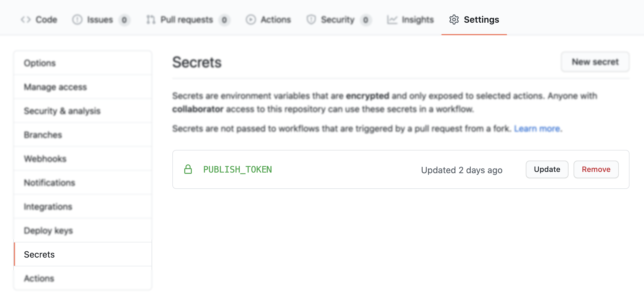644x296 pixels.
Task: Open the Insights tab
Action: 417,20
